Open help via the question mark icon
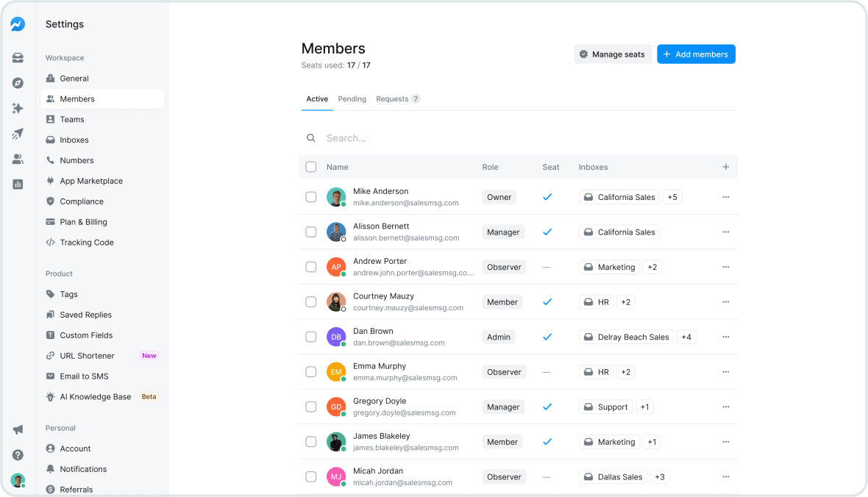This screenshot has height=497, width=868. 18,454
